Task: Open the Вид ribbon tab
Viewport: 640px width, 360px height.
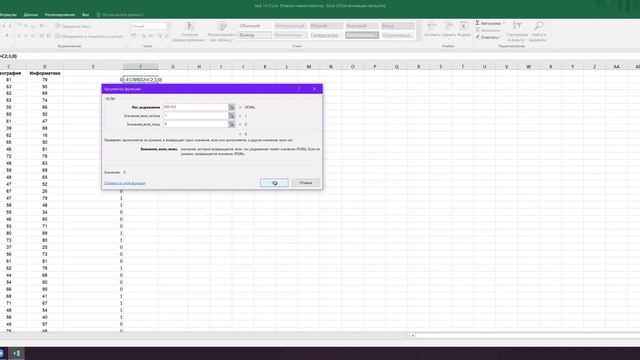Action: pyautogui.click(x=85, y=15)
